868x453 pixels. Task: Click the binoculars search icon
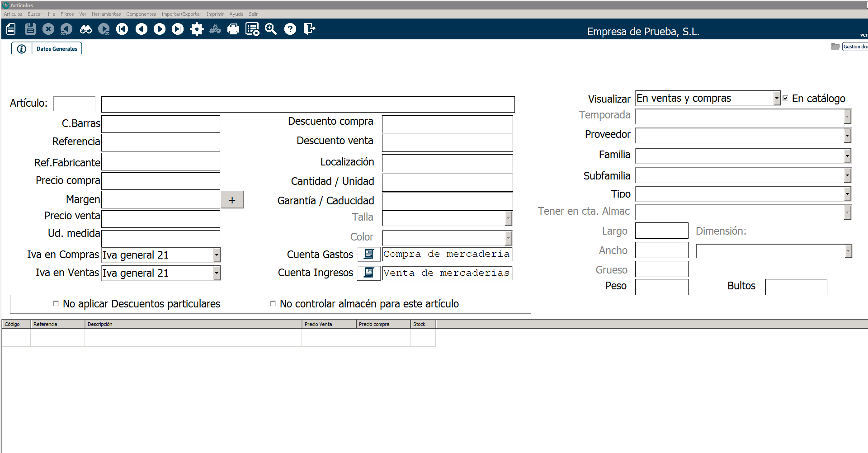click(85, 29)
